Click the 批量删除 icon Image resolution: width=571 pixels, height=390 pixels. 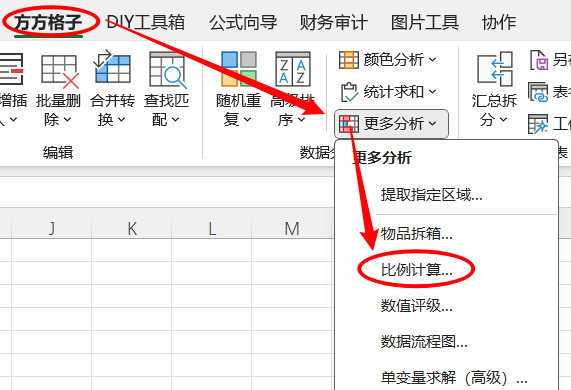tap(60, 71)
